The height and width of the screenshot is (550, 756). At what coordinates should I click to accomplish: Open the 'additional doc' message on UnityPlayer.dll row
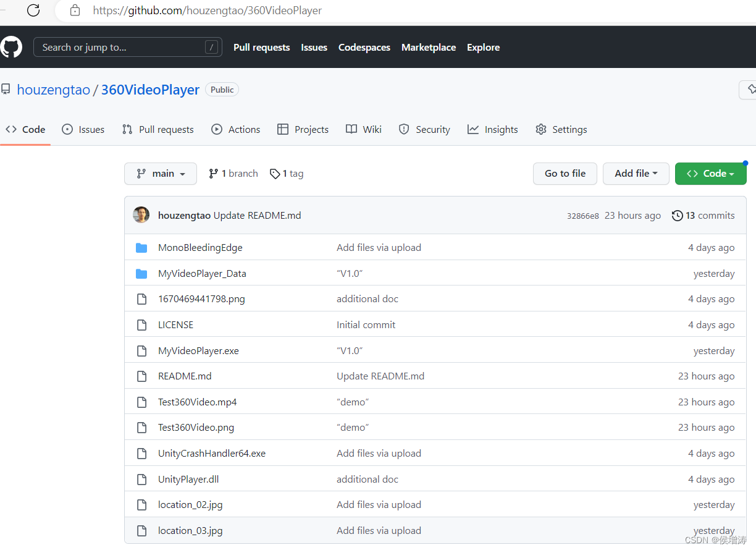367,480
